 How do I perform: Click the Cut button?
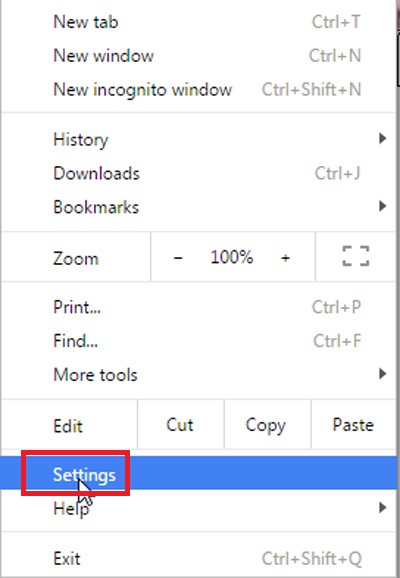click(x=180, y=425)
